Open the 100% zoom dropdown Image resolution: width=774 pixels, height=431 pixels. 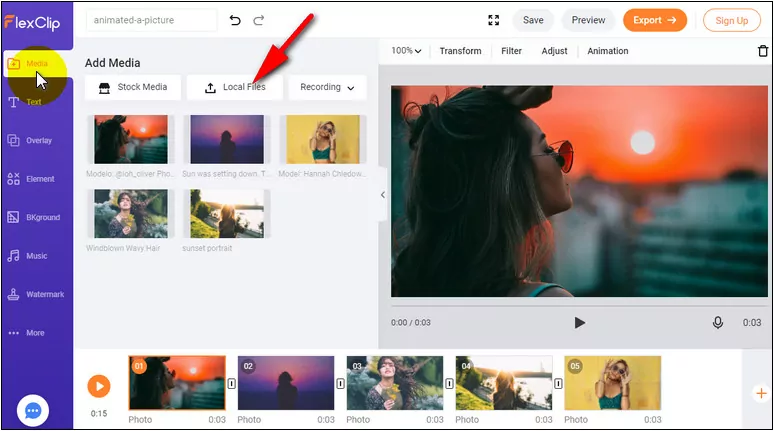(x=406, y=51)
